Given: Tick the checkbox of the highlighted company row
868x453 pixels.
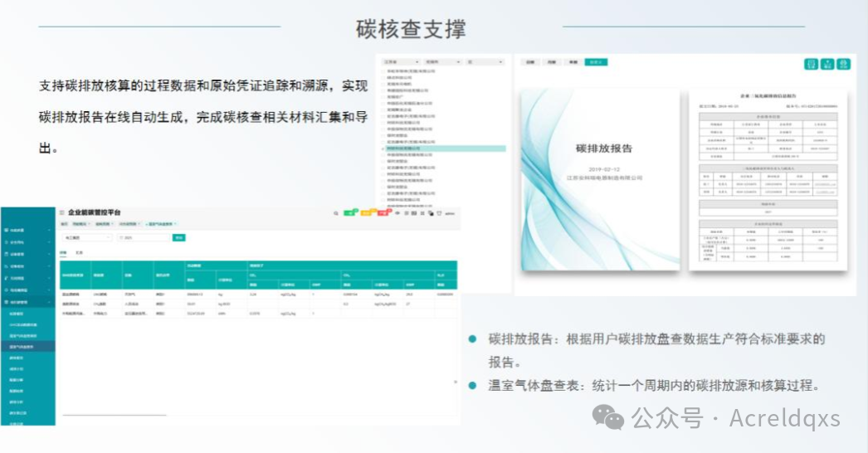Looking at the screenshot, I should (383, 149).
